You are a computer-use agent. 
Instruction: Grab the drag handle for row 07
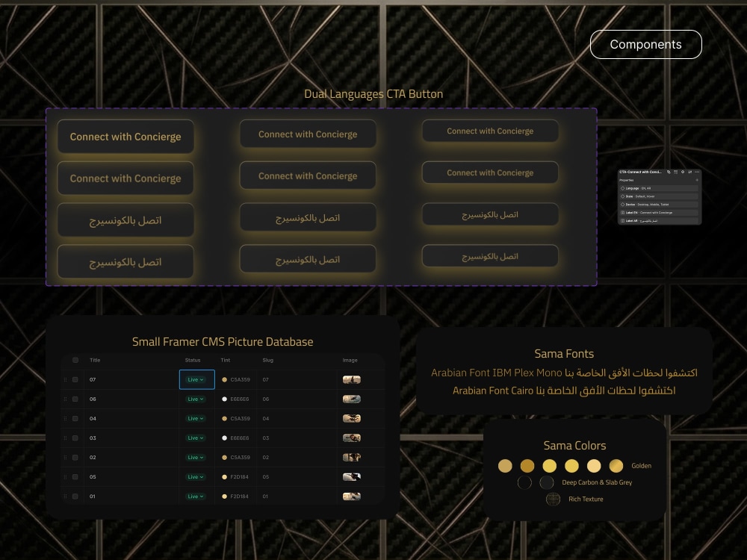tap(65, 379)
